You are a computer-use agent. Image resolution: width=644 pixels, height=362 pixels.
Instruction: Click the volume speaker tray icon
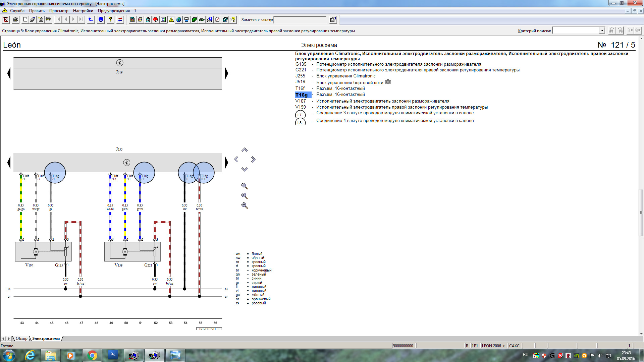tap(600, 355)
